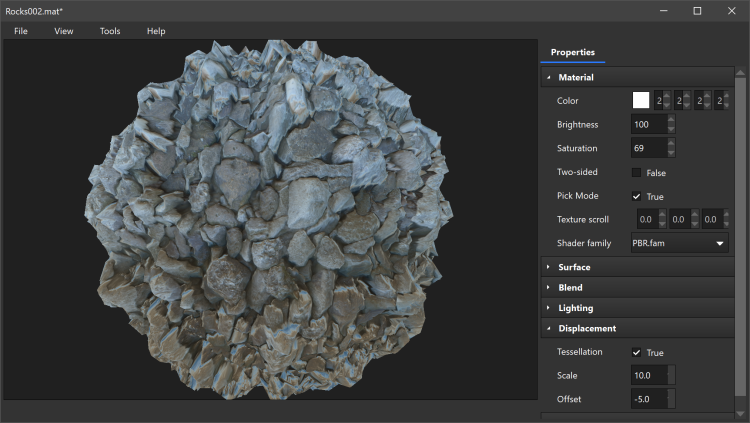Screen dimensions: 750x423
Task: Click the white Color swatch
Action: tap(641, 100)
